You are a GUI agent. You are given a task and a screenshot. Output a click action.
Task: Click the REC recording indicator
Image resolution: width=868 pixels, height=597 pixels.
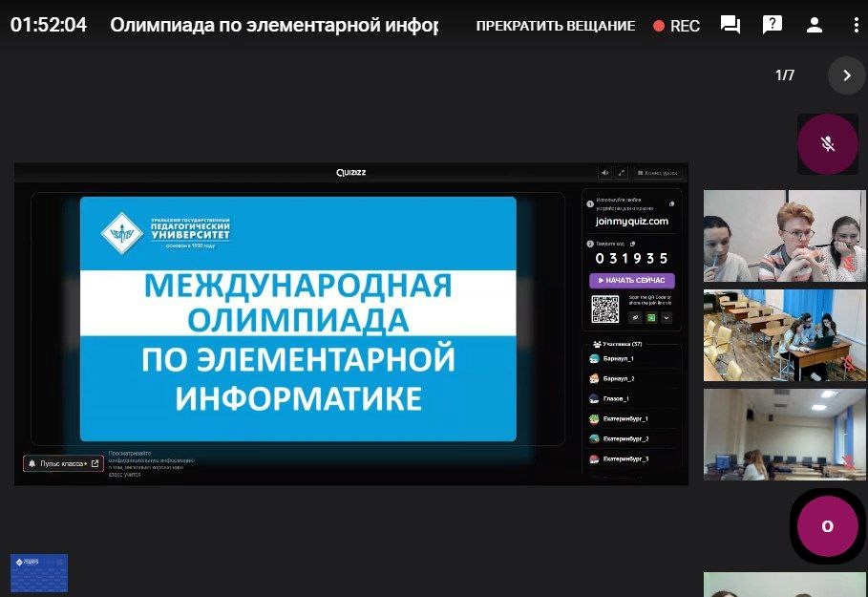click(676, 26)
